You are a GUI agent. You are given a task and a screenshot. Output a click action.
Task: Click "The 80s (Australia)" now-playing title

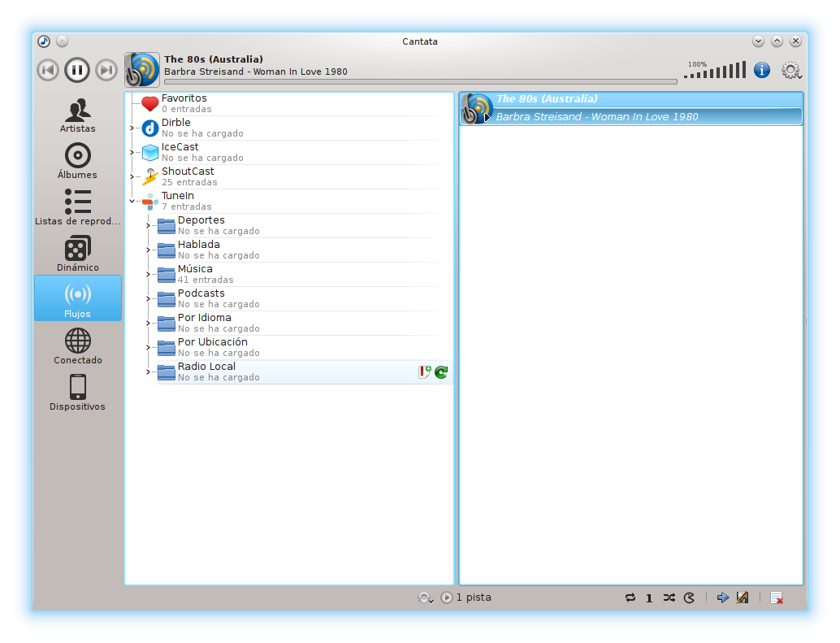pos(213,59)
